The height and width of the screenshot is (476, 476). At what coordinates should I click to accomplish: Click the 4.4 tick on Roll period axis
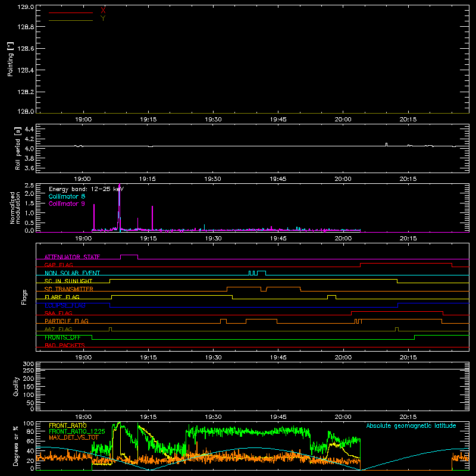click(x=29, y=129)
